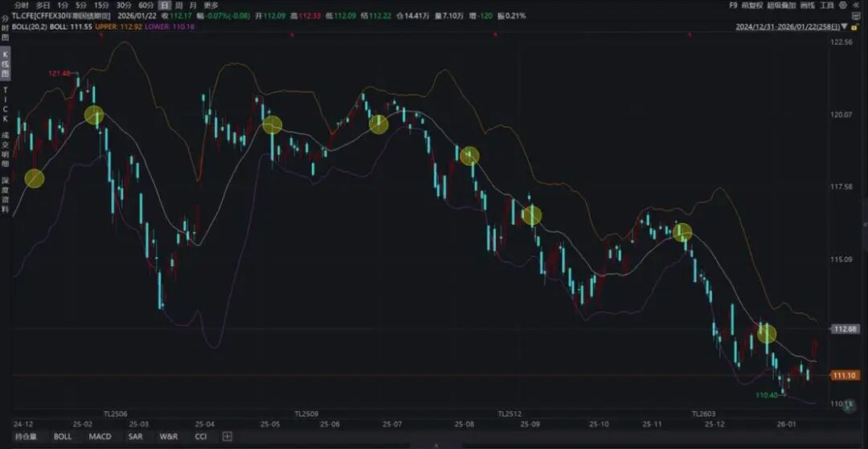The width and height of the screenshot is (868, 449).
Task: Open the 深度资料 side tab
Action: pos(6,194)
